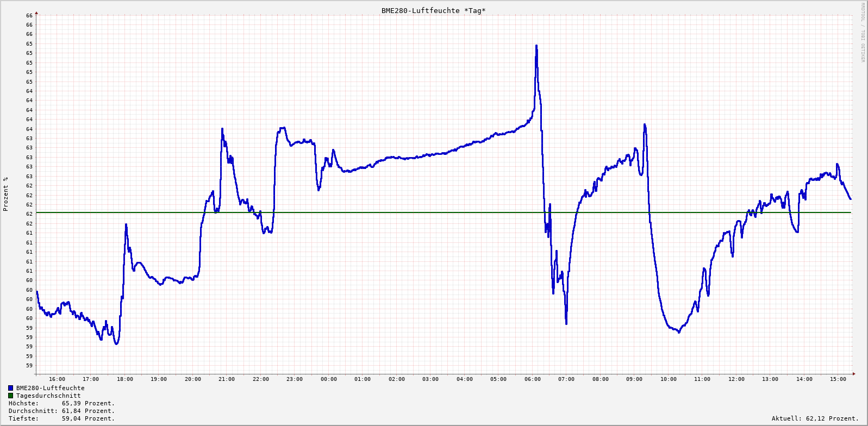Click the 06:00 time axis label
Viewport: 868px width, 426px height.
(x=533, y=379)
